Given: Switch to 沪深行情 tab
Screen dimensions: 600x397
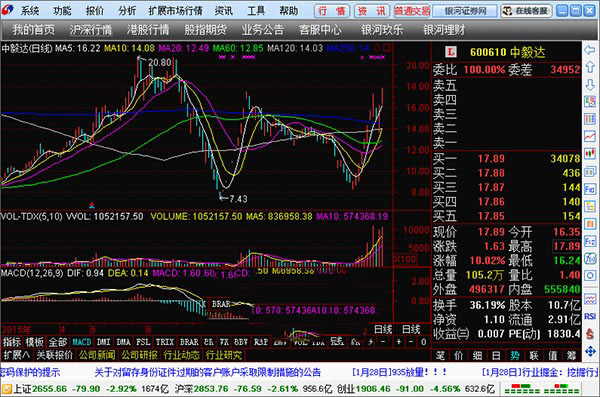Looking at the screenshot, I should coord(91,30).
